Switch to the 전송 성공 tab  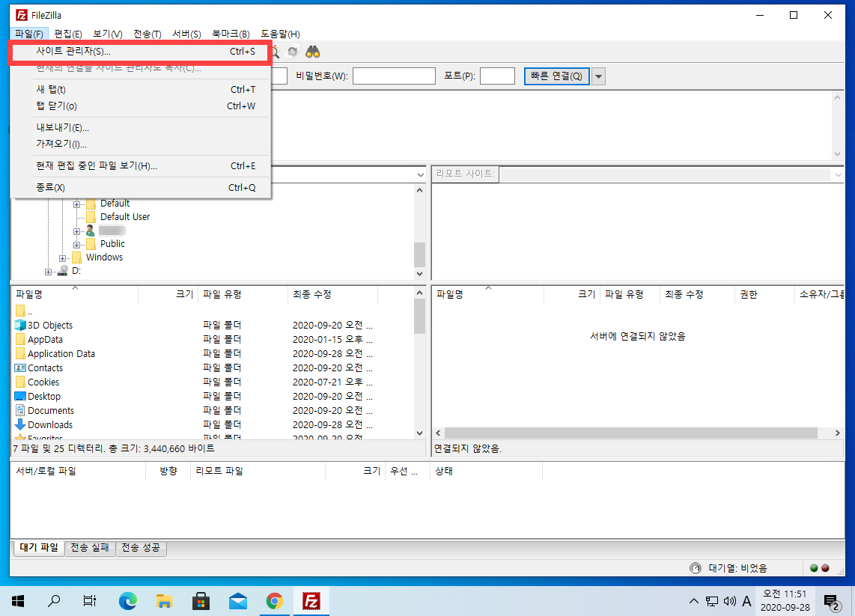[142, 547]
